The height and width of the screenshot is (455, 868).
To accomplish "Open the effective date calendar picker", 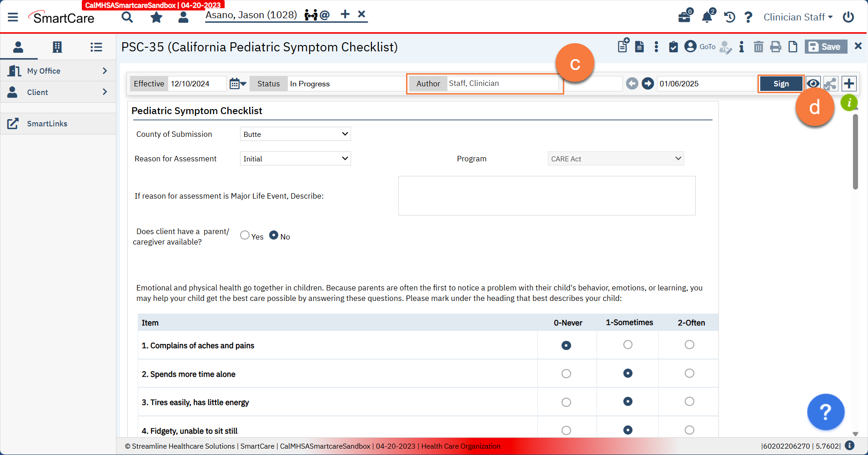I will (x=237, y=84).
